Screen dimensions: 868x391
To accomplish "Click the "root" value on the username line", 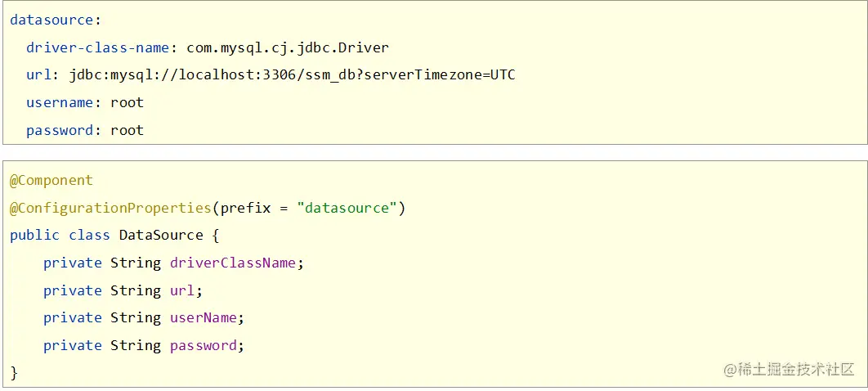I will pos(127,102).
